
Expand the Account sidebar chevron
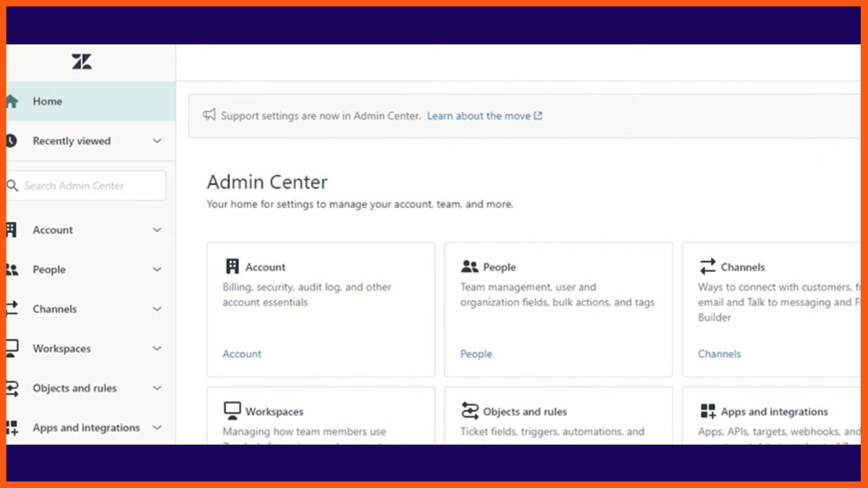(x=157, y=230)
